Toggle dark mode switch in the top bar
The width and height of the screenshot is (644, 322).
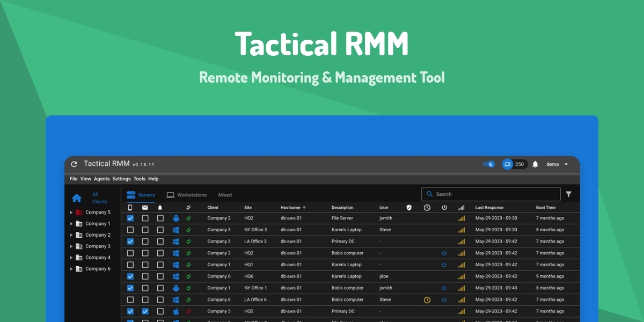(x=489, y=164)
